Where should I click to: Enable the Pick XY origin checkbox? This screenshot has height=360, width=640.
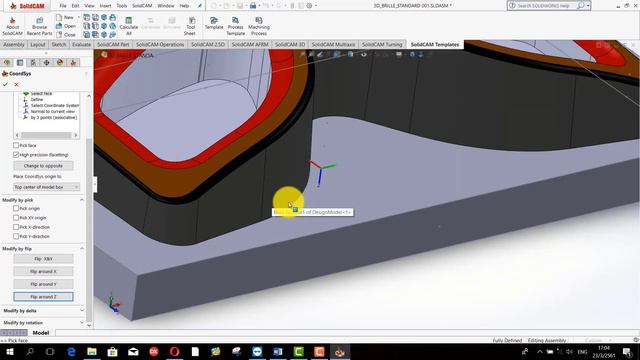pos(16,218)
